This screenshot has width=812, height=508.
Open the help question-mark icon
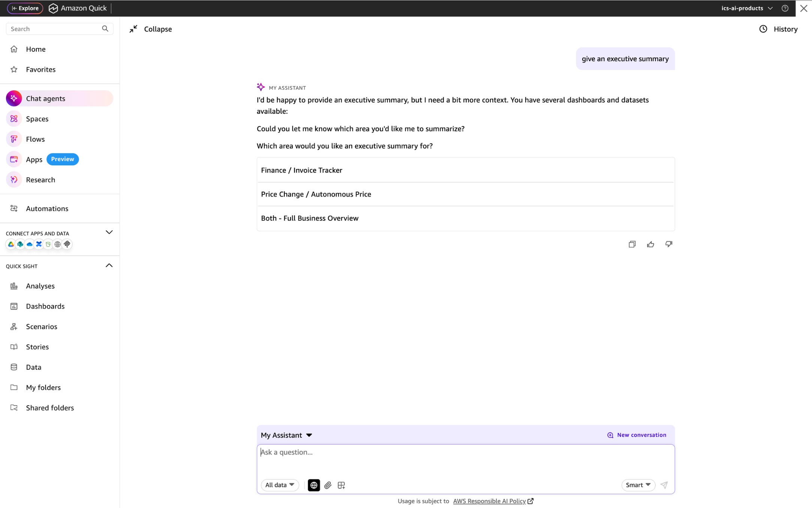[785, 8]
